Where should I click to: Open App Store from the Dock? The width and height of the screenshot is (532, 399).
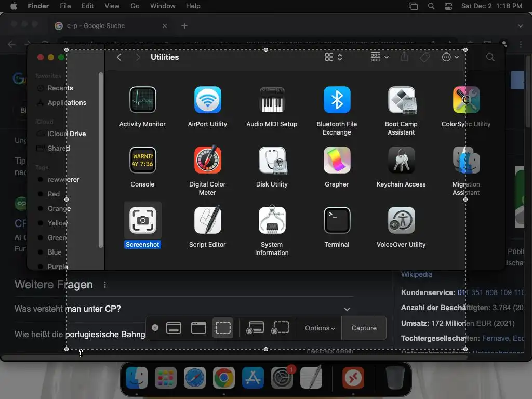pos(253,377)
